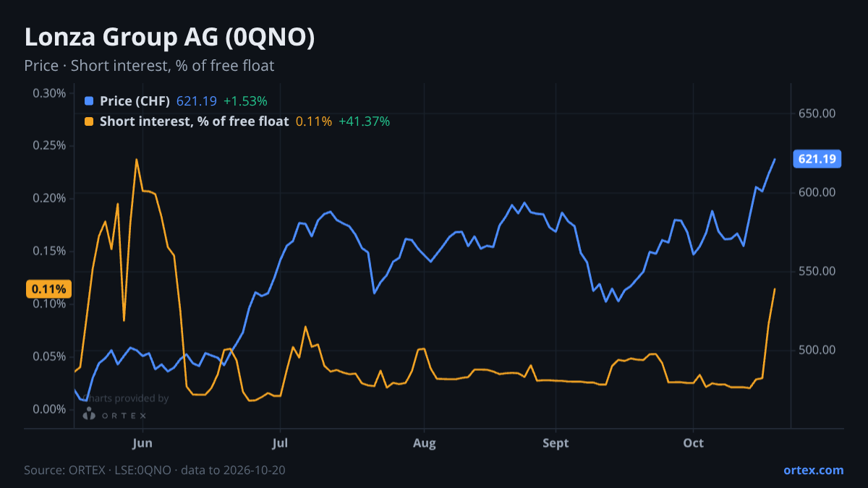This screenshot has height=488, width=868.
Task: Click the subtitle Price · Short interest, % of free float
Action: [x=149, y=66]
